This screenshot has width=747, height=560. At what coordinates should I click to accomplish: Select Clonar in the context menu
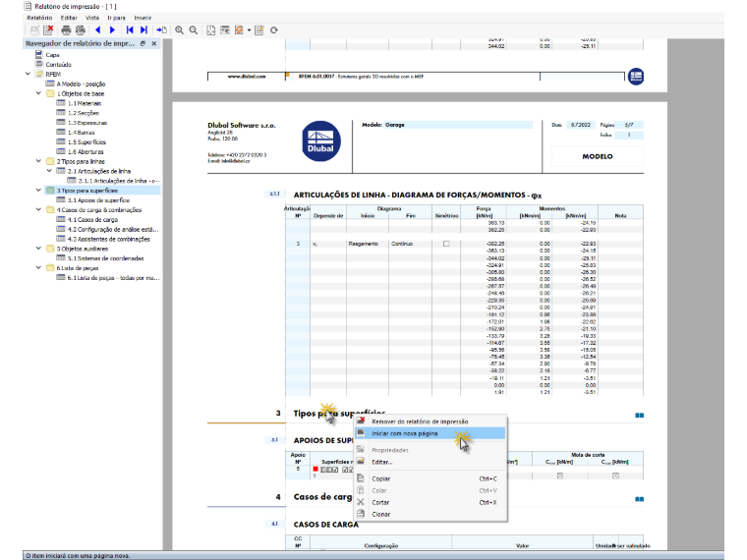pyautogui.click(x=431, y=514)
